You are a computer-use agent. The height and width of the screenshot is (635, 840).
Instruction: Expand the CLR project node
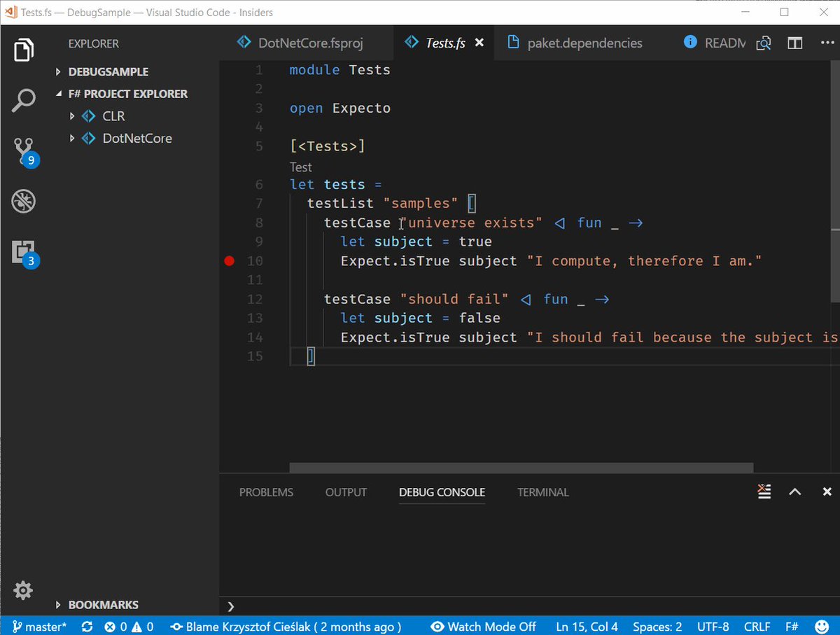click(x=71, y=116)
